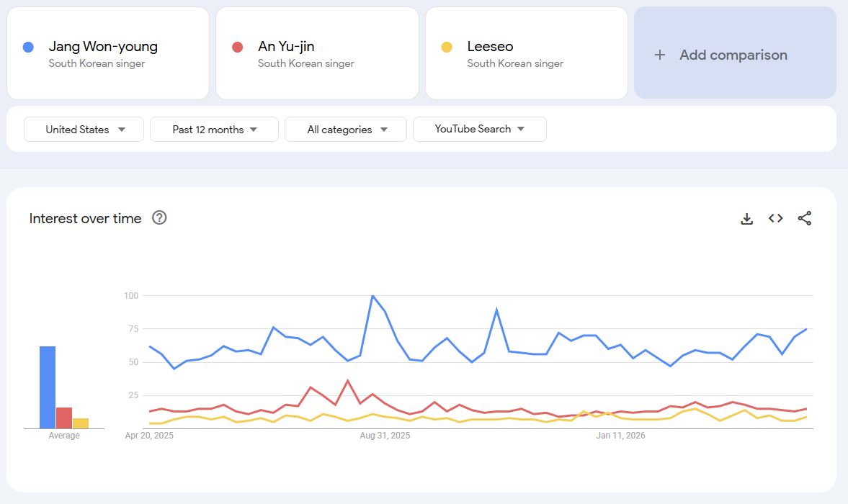Download the interest over time CSV
This screenshot has height=504, width=848.
[x=746, y=219]
